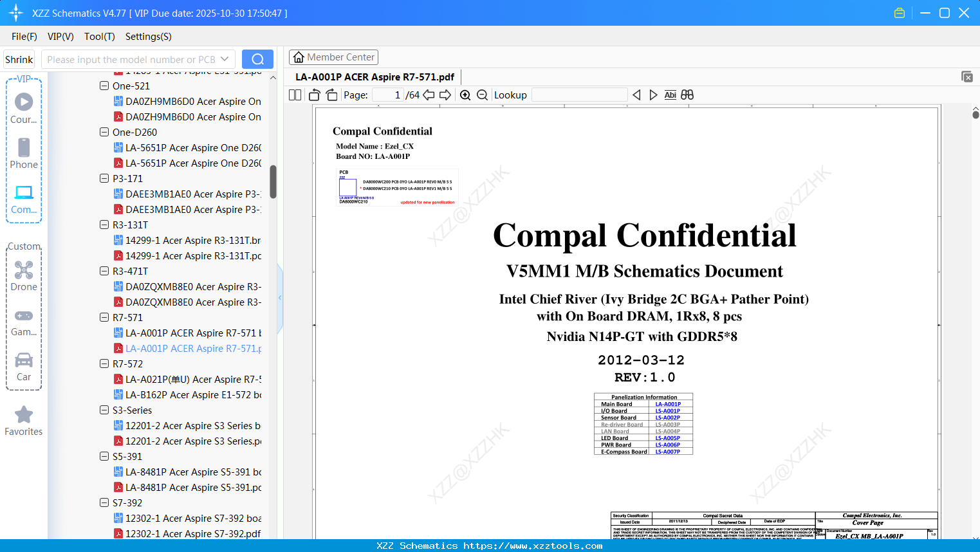Click the document vertical scrollbar thumb
This screenshot has width=980, height=552.
975,115
